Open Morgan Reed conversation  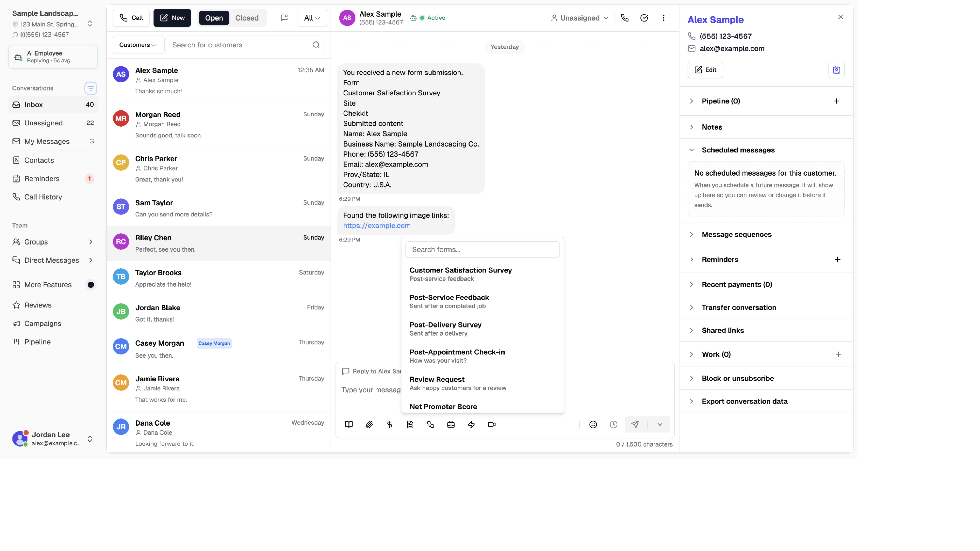tap(219, 125)
